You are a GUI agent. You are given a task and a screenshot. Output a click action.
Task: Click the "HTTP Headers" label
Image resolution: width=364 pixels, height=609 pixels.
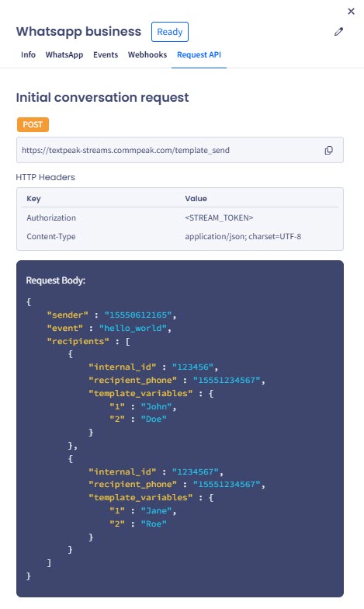tap(45, 177)
